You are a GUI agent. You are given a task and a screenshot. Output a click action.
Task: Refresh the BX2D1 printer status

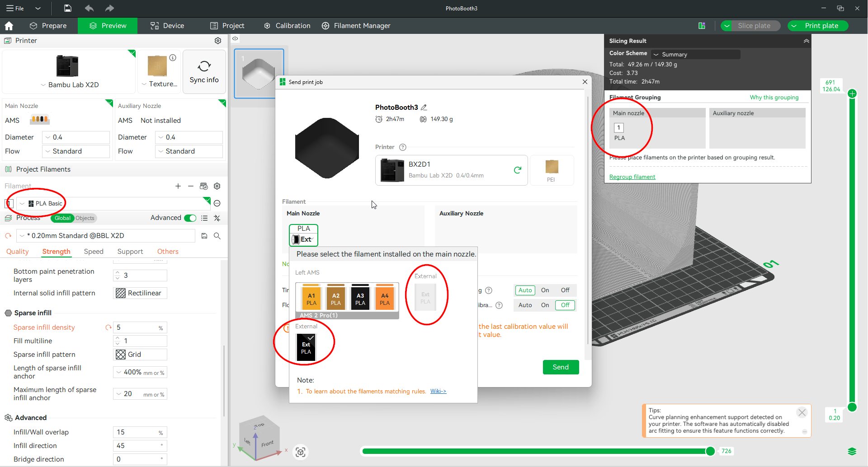518,170
